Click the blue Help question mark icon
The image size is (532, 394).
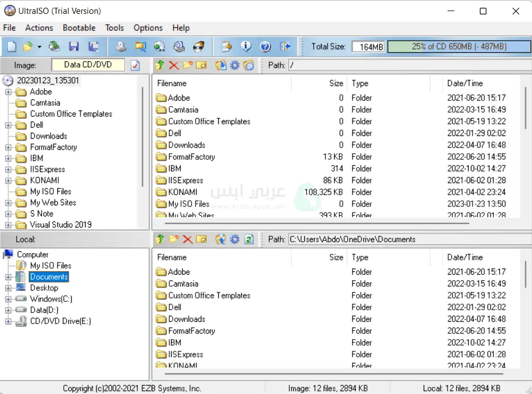tap(265, 47)
